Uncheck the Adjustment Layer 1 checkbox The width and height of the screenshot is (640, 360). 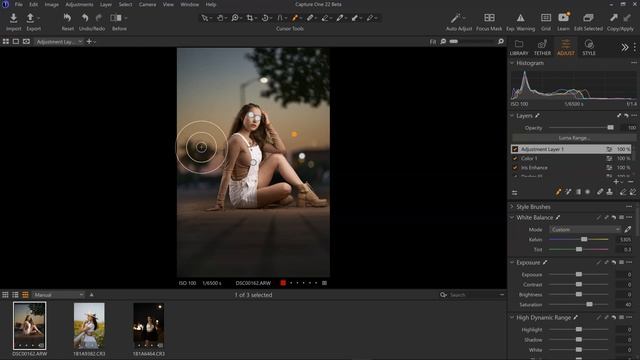point(515,149)
